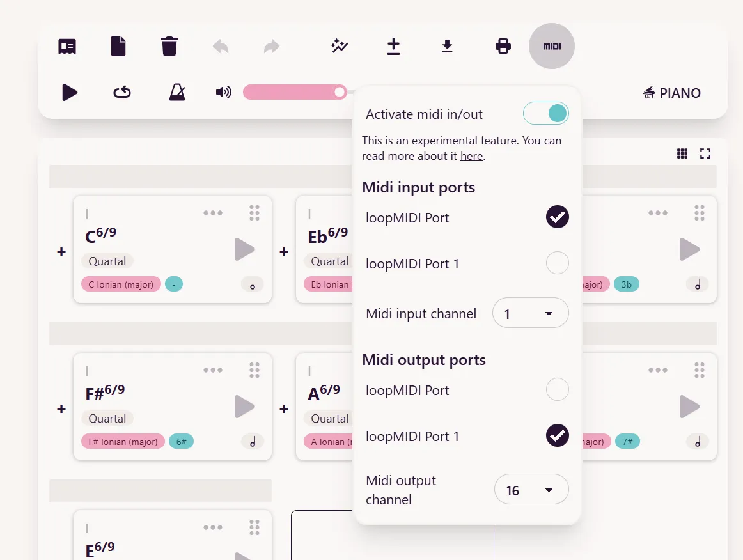Change duration on card with 7# tag
This screenshot has width=743, height=560.
coord(698,442)
